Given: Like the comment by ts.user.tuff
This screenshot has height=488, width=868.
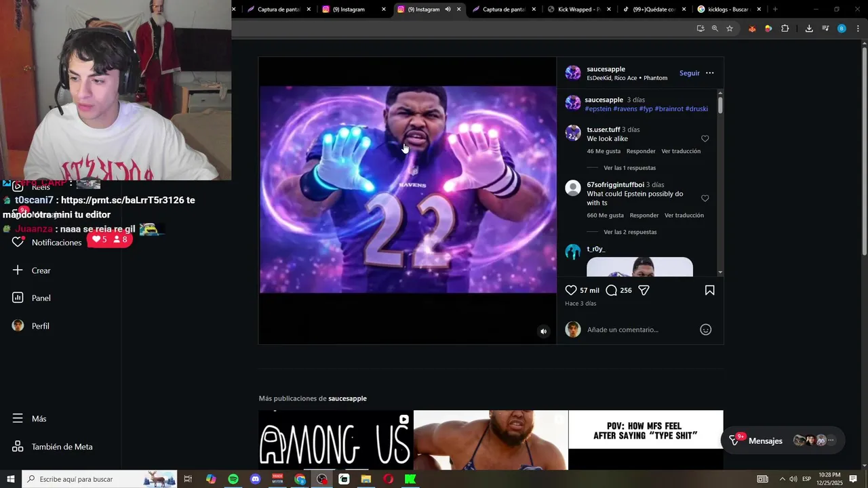Looking at the screenshot, I should (705, 139).
